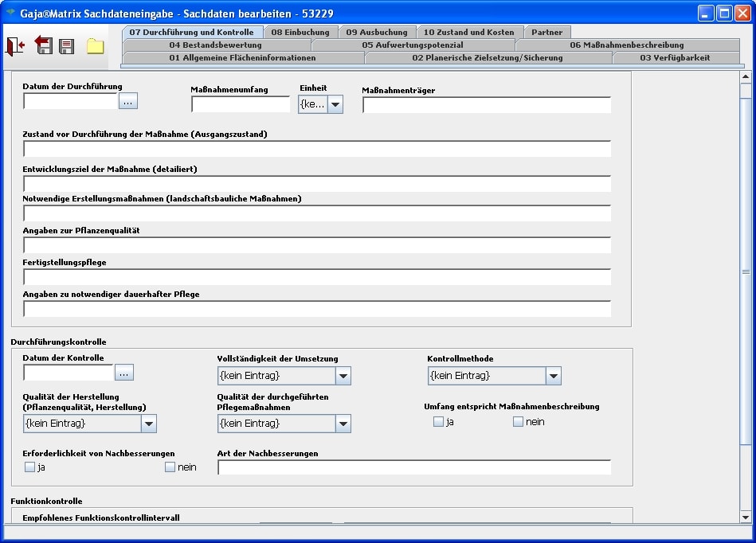This screenshot has height=543, width=756.
Task: Go to the Partner tab
Action: pos(546,33)
